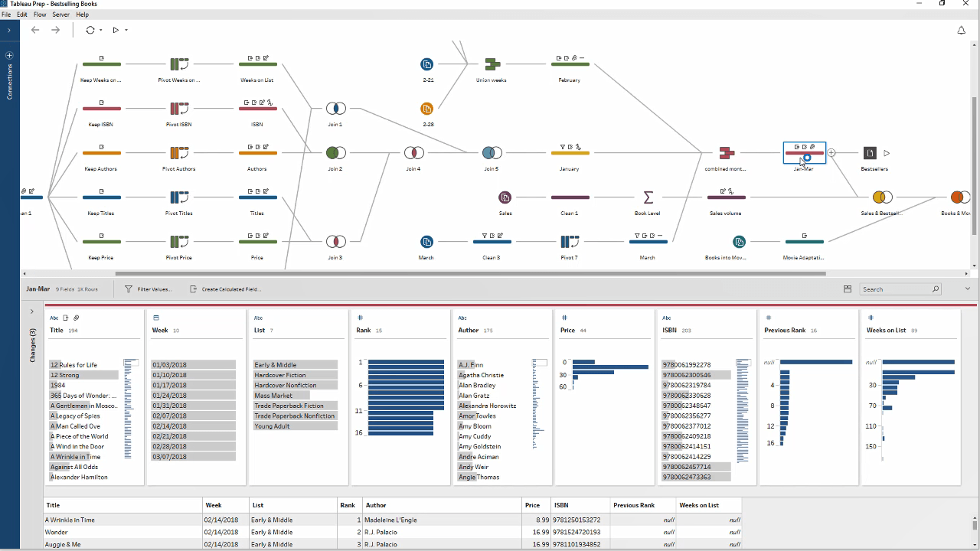Change data type of Rank field

click(x=360, y=318)
